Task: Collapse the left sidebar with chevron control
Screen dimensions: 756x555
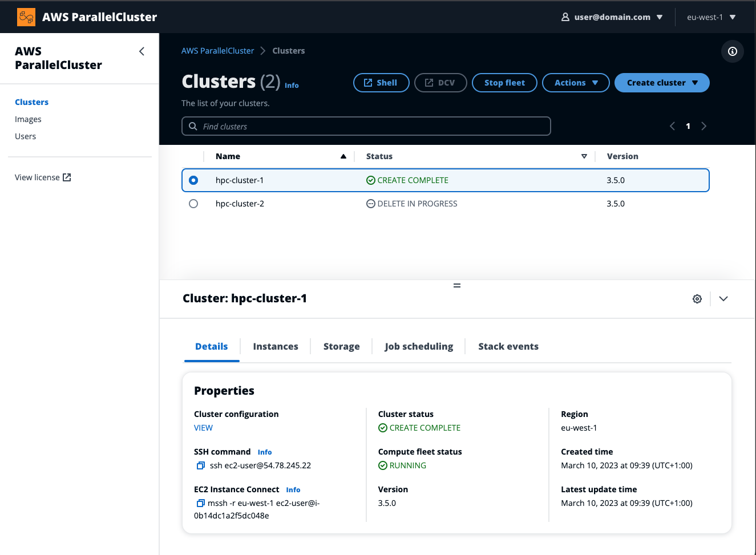Action: click(x=142, y=51)
